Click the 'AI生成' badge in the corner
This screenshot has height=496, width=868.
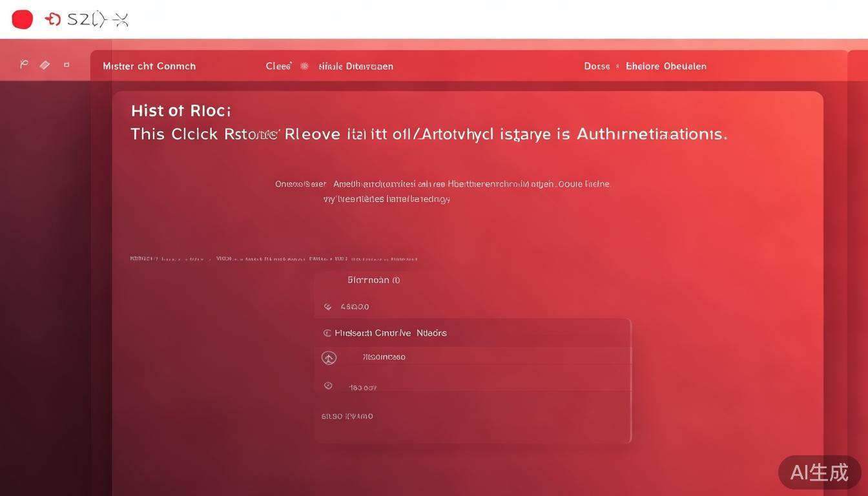point(819,472)
